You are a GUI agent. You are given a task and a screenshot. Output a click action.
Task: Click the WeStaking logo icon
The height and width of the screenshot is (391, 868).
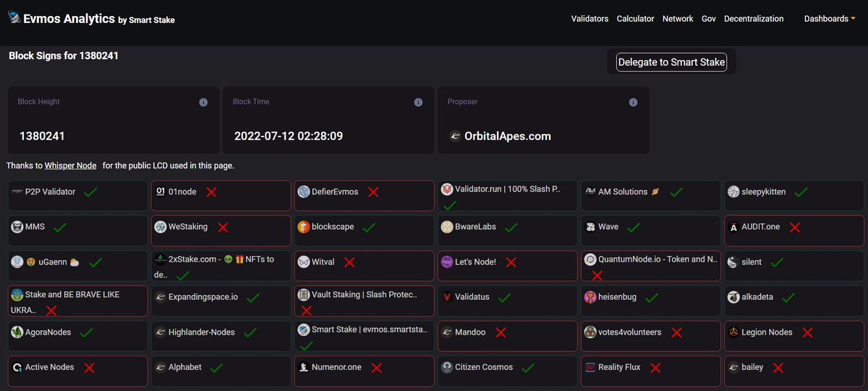coord(161,227)
